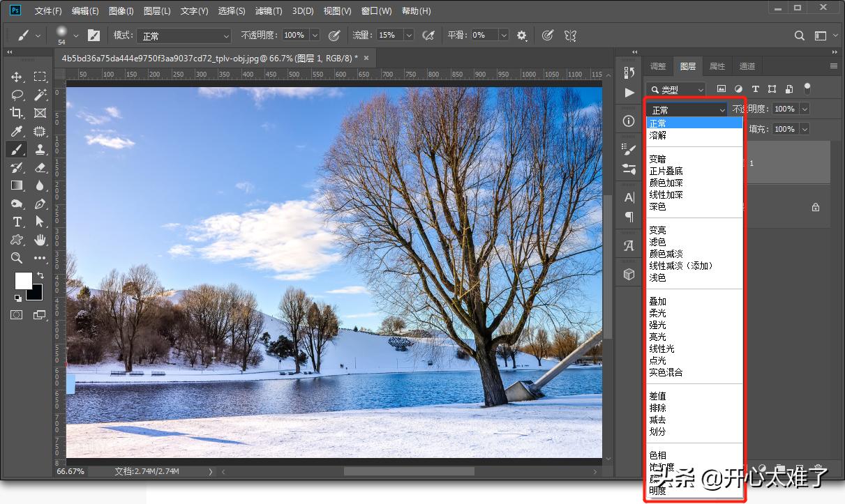Viewport: 845px width, 504px height.
Task: Select the Magic Wand tool
Action: [x=40, y=95]
